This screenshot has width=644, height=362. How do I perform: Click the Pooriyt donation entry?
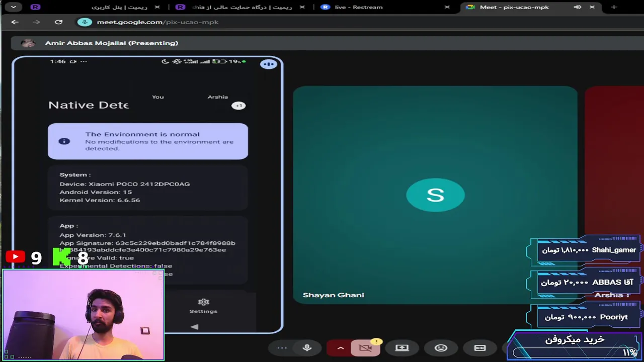(586, 317)
